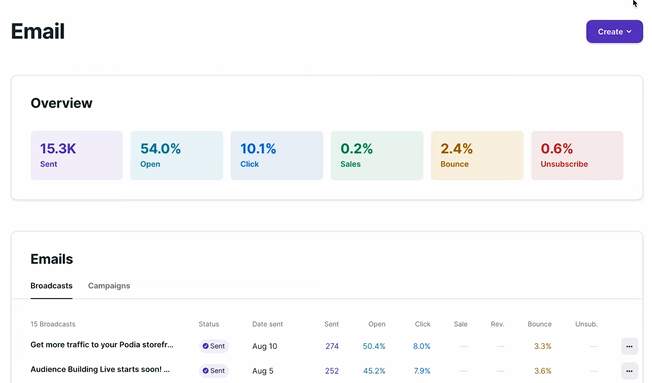652x383 pixels.
Task: Click the 15.3K Sent overview card
Action: click(77, 156)
